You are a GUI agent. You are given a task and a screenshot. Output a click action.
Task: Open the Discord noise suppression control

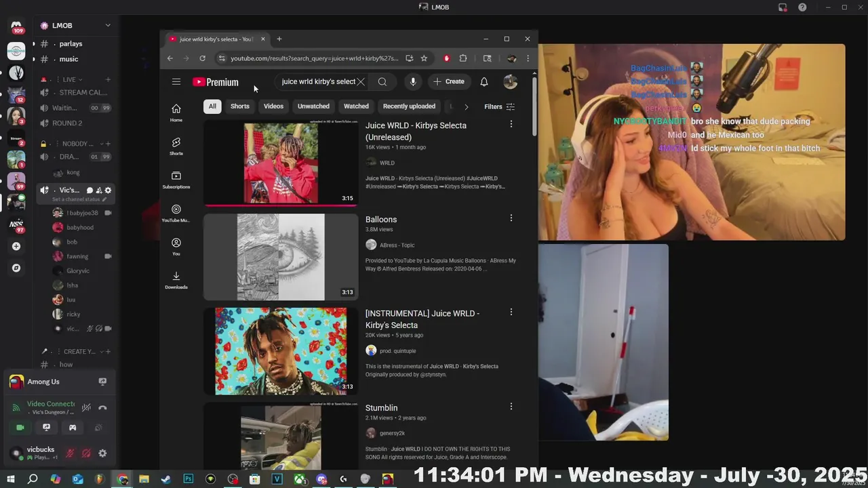point(86,407)
